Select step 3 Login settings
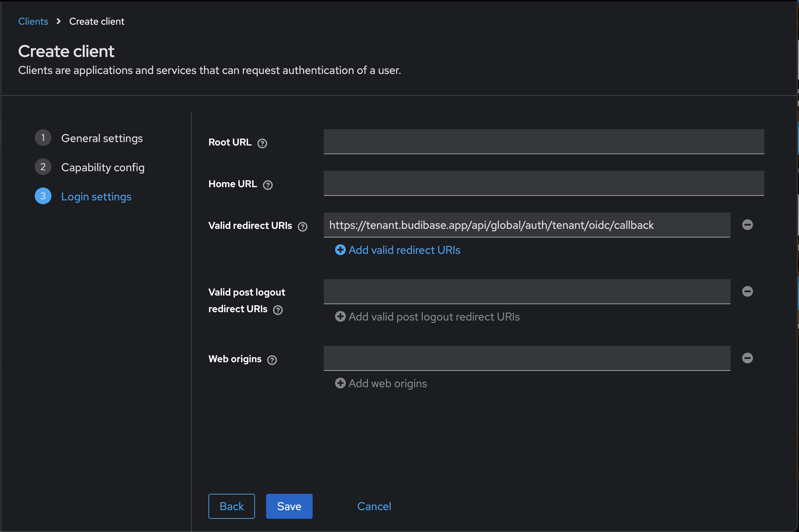799x532 pixels. (x=83, y=196)
